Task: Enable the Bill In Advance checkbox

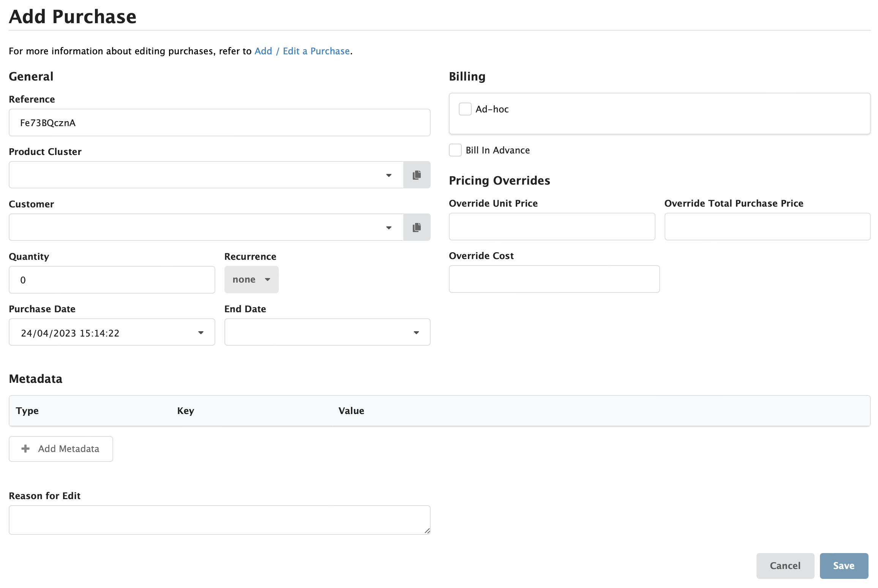Action: (455, 150)
